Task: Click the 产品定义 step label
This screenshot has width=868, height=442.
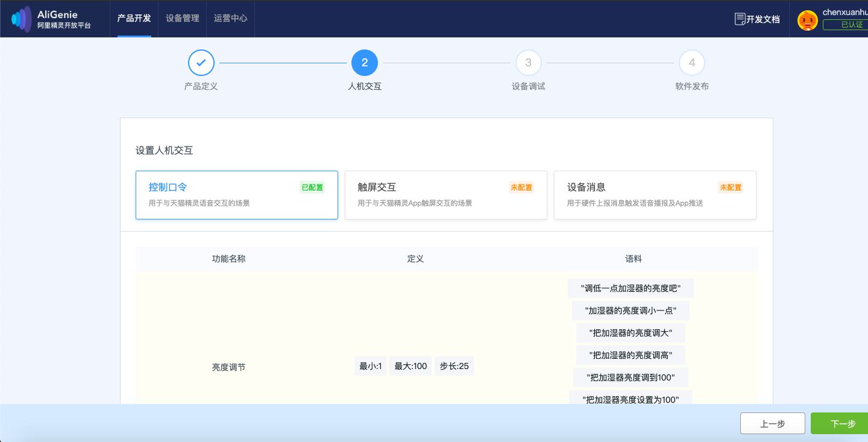Action: point(201,86)
